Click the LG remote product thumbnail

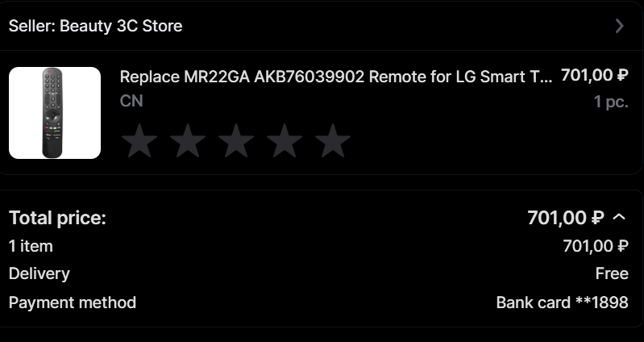click(55, 113)
